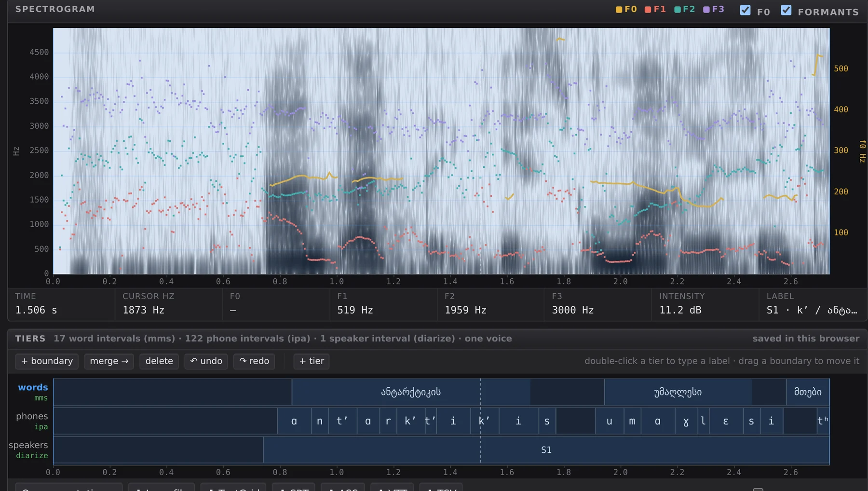Click the 'merge →' button

coord(109,361)
